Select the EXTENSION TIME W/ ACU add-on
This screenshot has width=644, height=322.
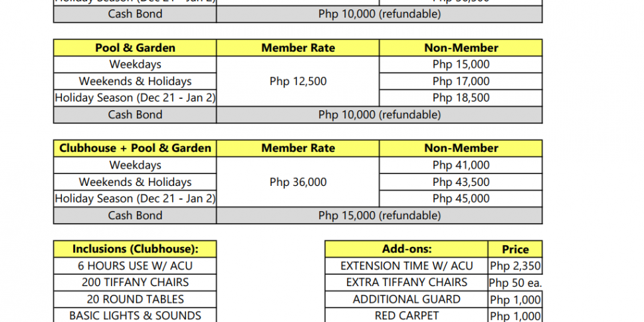(406, 266)
